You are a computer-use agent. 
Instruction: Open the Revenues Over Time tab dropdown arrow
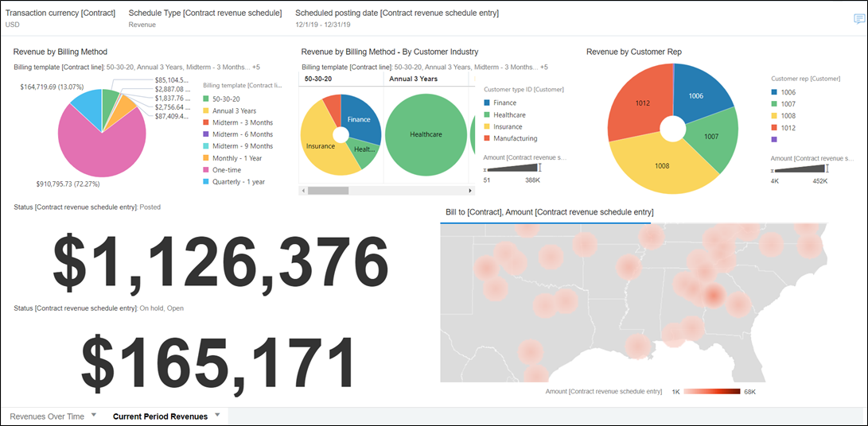pos(94,415)
